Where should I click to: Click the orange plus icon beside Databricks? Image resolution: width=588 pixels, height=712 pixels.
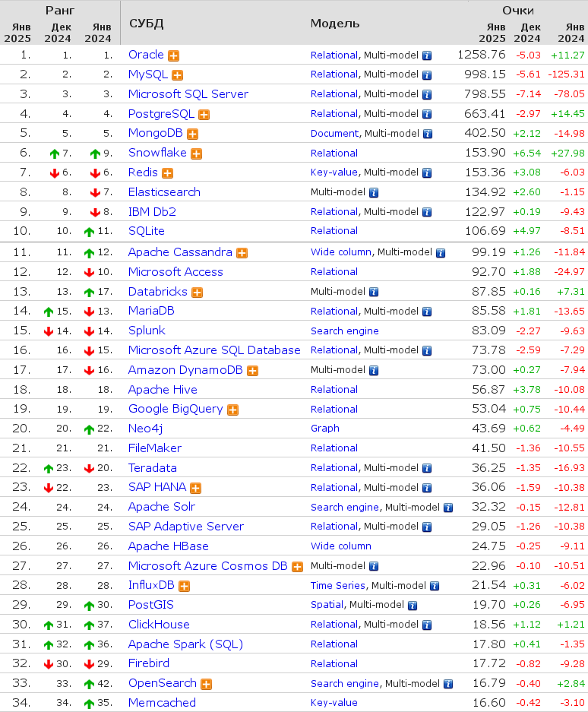click(x=197, y=293)
